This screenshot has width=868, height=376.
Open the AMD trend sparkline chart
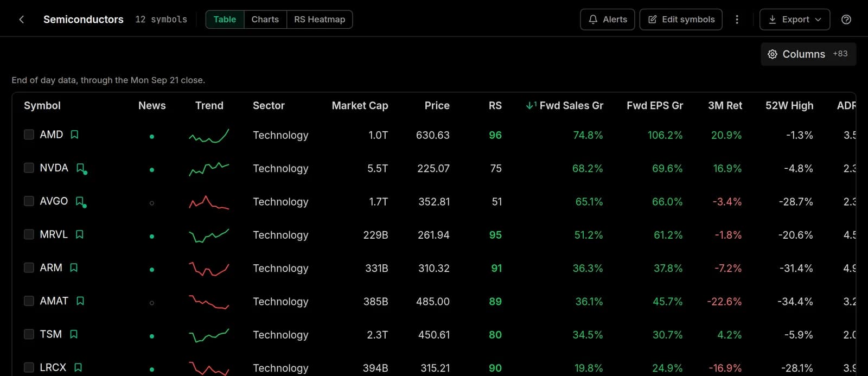(x=209, y=136)
